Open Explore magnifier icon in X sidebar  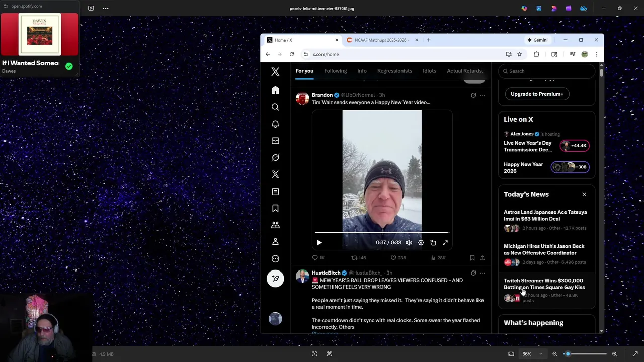(275, 107)
